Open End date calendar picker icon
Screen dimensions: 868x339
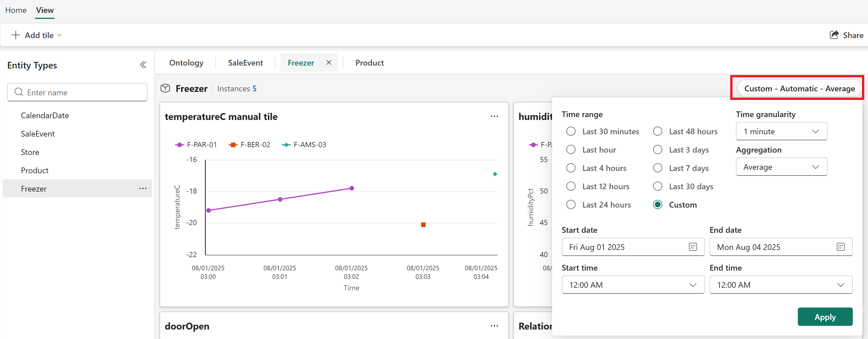(x=840, y=247)
